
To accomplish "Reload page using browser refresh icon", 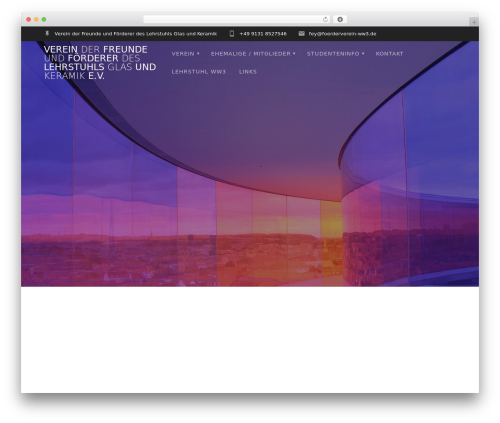I will [325, 20].
